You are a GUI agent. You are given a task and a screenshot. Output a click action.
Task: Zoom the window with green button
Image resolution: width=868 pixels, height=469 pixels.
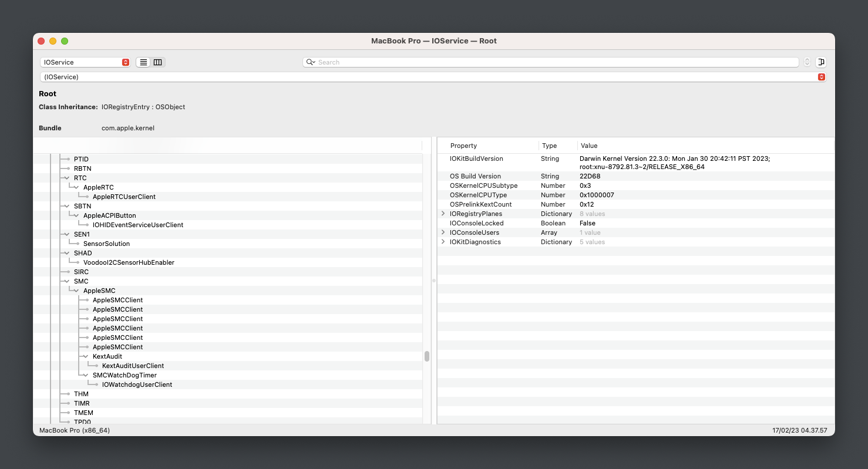tap(65, 41)
